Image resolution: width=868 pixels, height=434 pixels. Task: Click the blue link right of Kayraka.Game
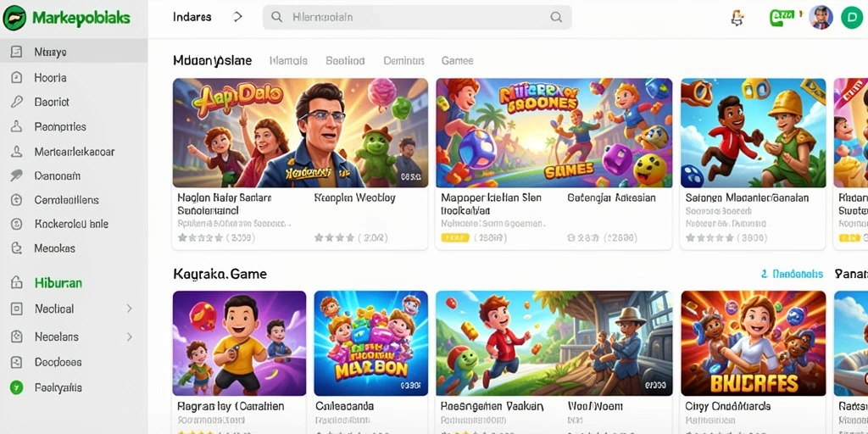pyautogui.click(x=793, y=274)
